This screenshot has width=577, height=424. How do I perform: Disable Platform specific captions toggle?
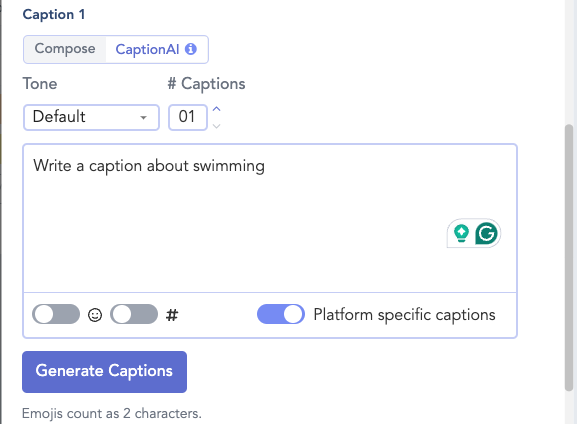click(281, 314)
